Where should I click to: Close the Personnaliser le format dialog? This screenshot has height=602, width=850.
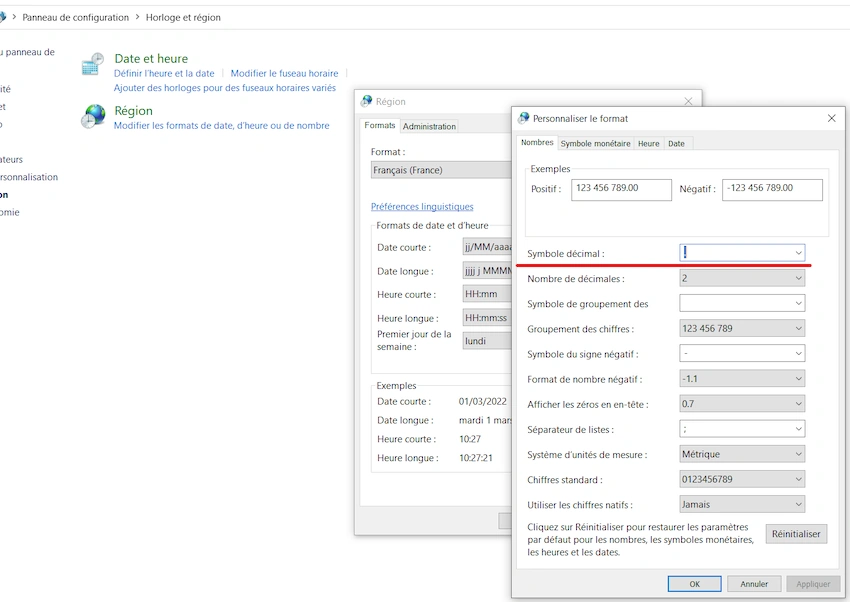[832, 118]
